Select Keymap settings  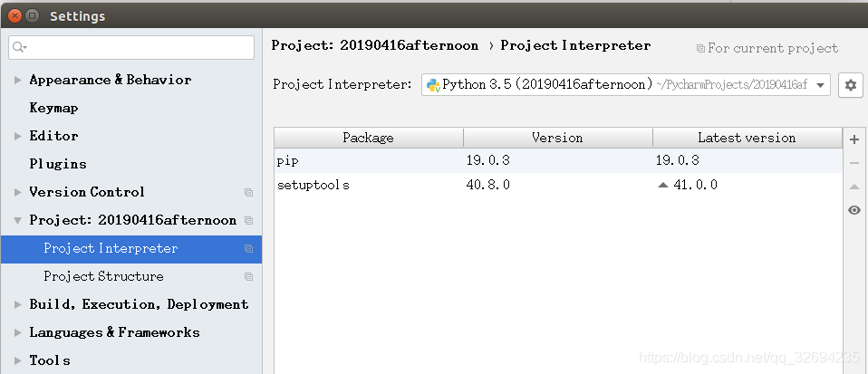pos(53,109)
